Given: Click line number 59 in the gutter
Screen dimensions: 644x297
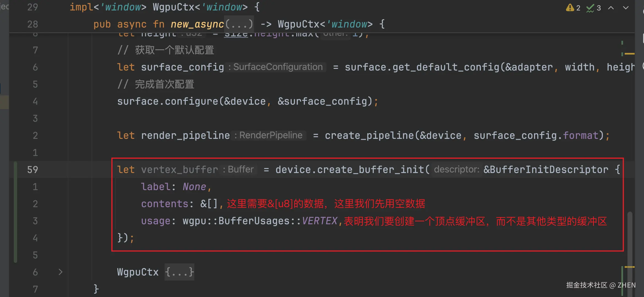Looking at the screenshot, I should pos(33,170).
